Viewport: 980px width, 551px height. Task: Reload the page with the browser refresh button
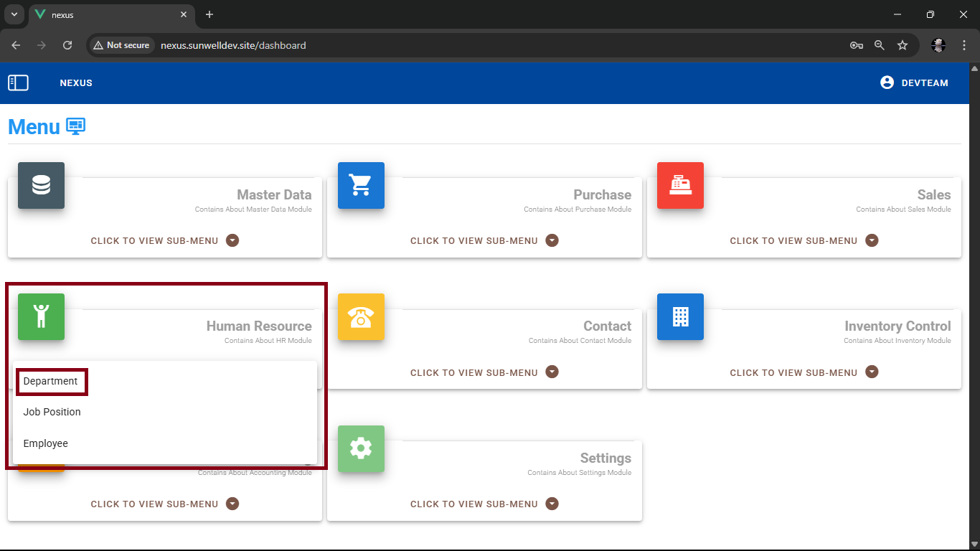tap(67, 45)
